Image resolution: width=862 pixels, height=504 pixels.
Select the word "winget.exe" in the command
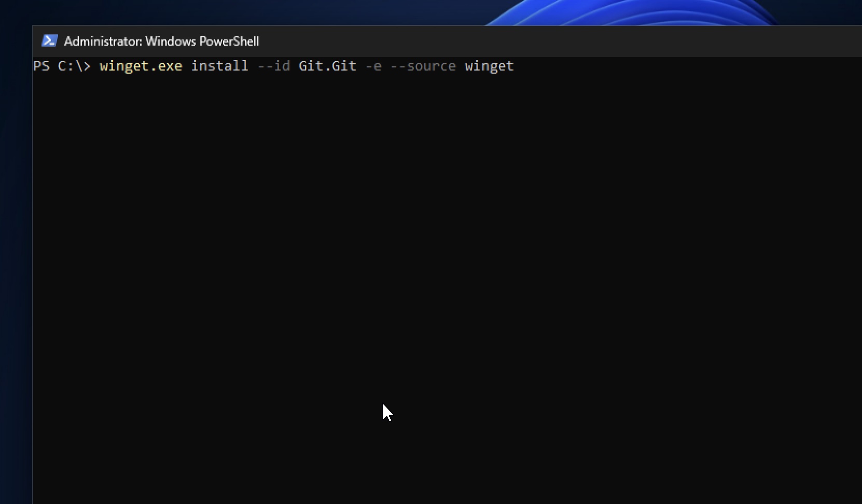pyautogui.click(x=141, y=66)
